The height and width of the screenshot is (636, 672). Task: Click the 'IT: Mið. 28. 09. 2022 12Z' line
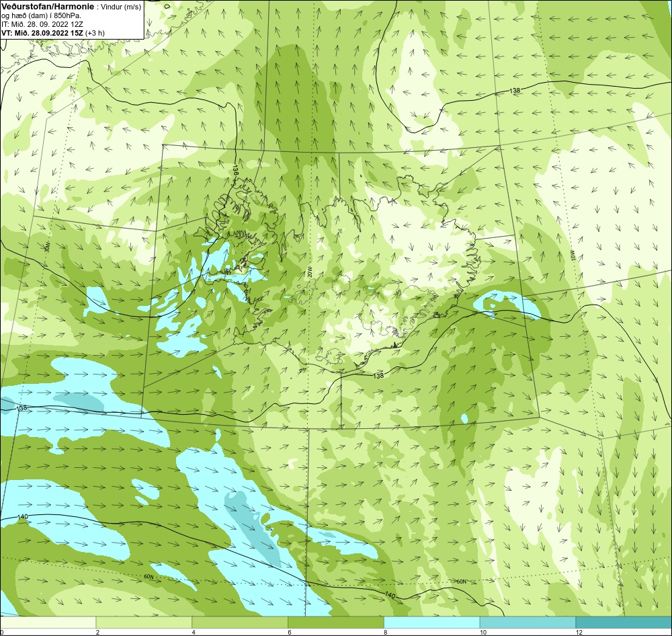(x=42, y=24)
